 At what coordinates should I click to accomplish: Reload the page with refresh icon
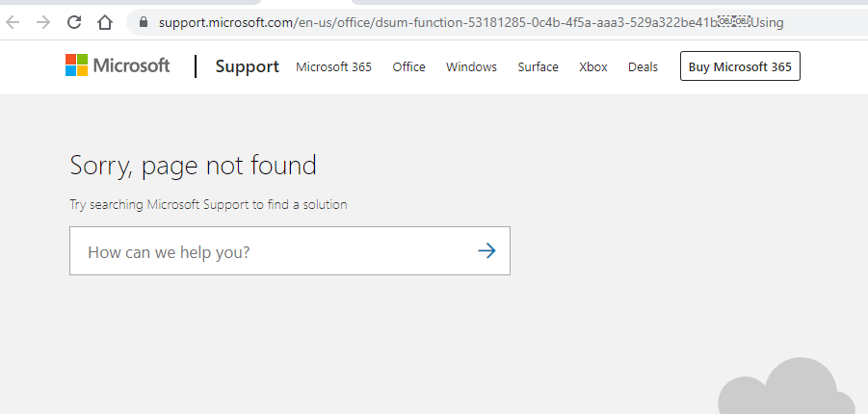(x=74, y=22)
